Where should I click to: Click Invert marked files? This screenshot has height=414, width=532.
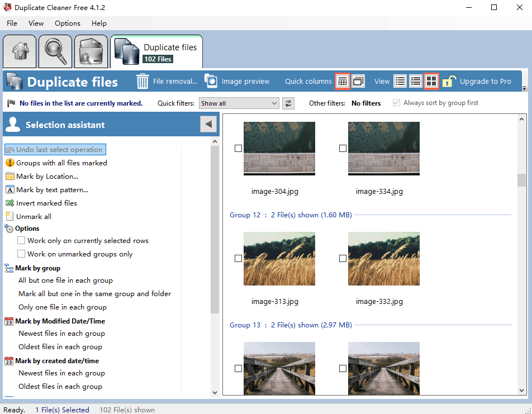click(46, 203)
